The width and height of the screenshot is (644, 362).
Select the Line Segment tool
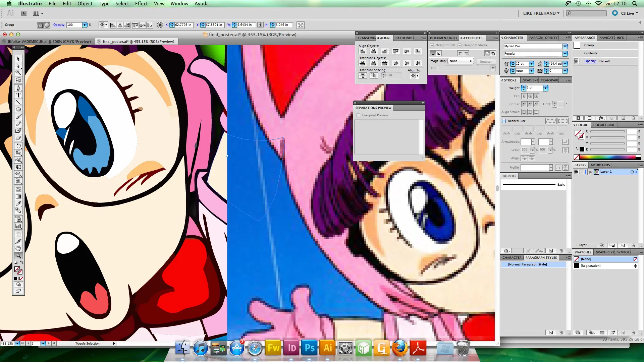coord(18,102)
